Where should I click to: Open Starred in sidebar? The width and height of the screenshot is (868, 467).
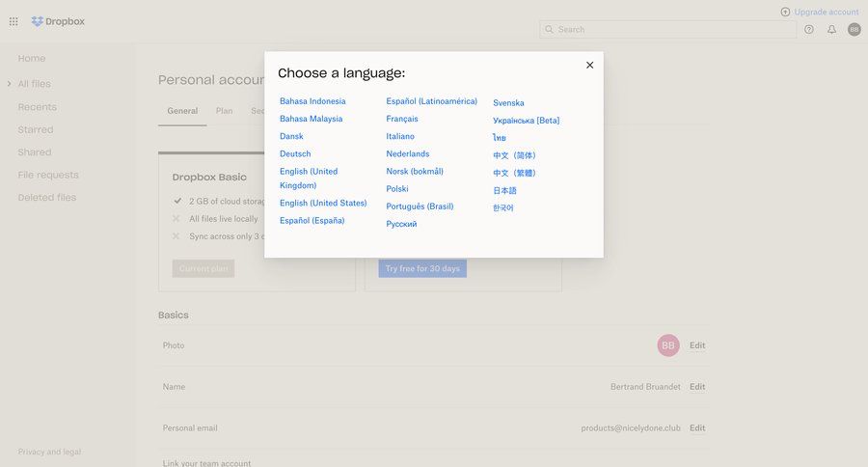(36, 129)
